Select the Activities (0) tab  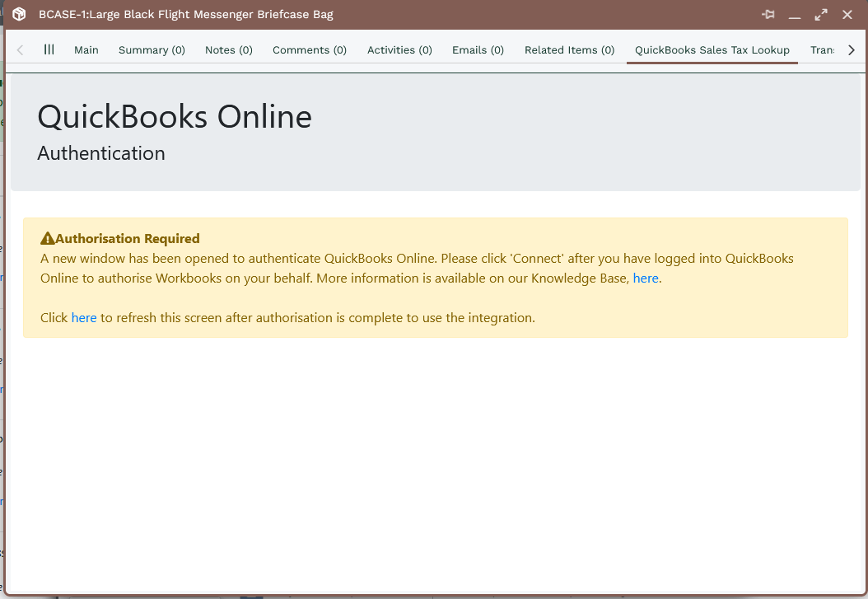(399, 50)
